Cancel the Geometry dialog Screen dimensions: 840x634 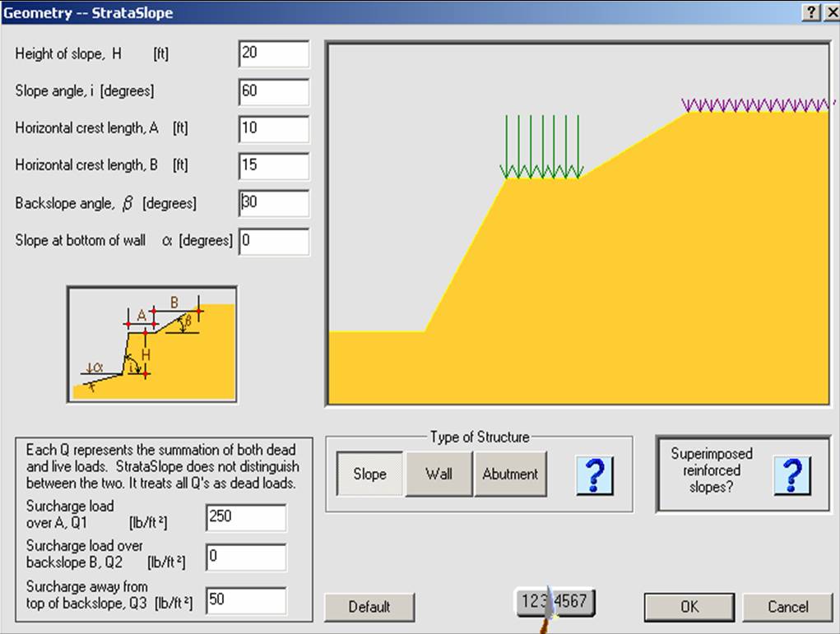[x=787, y=607]
